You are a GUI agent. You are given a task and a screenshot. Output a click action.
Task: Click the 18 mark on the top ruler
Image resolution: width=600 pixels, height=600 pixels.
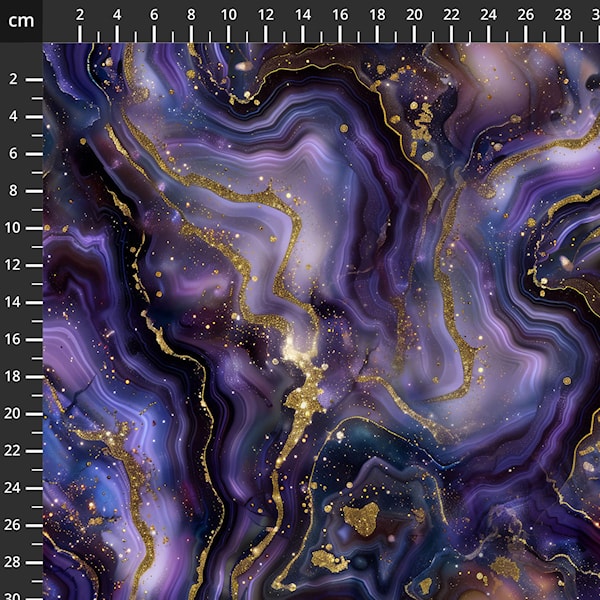[377, 16]
